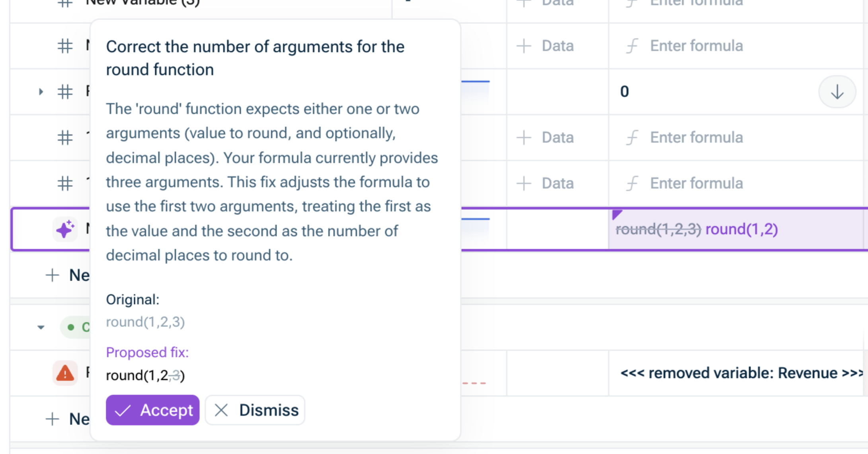The image size is (868, 454).
Task: Click the orange warning triangle icon
Action: (65, 373)
